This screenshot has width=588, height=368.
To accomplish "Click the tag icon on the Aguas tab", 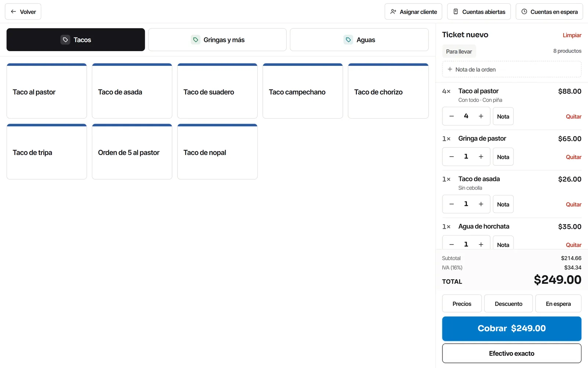I will pos(348,40).
